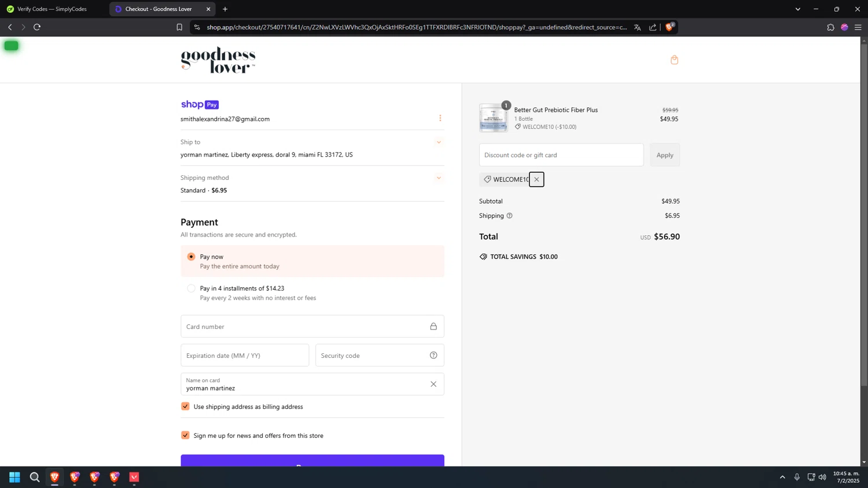Click the Security code field
The image size is (868, 488).
[380, 356]
